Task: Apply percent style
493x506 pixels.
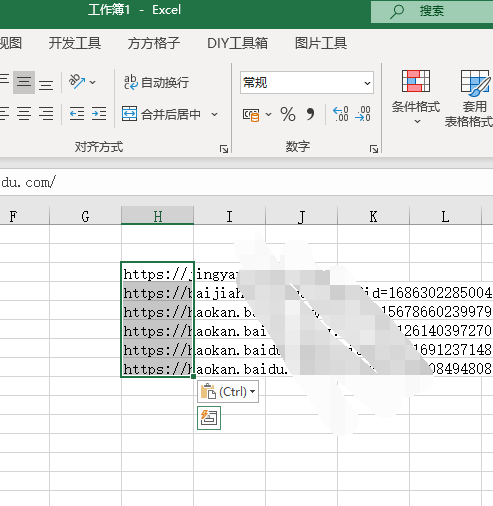Action: click(288, 114)
